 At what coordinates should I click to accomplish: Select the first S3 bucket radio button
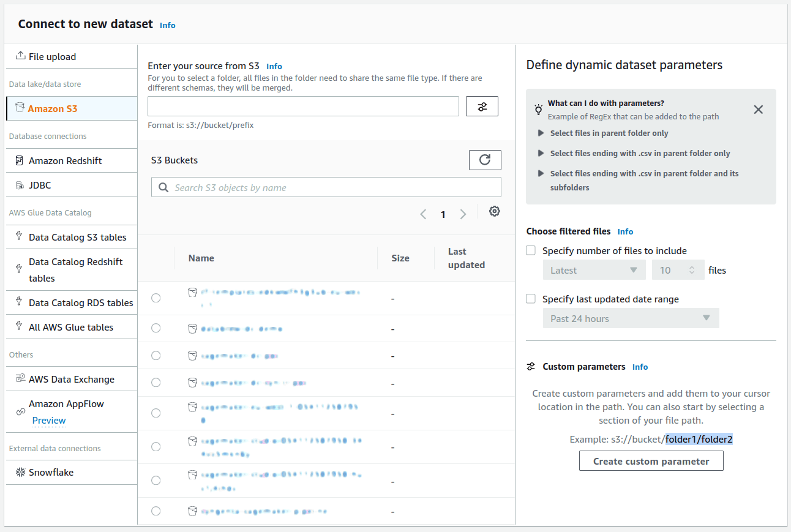pyautogui.click(x=156, y=298)
